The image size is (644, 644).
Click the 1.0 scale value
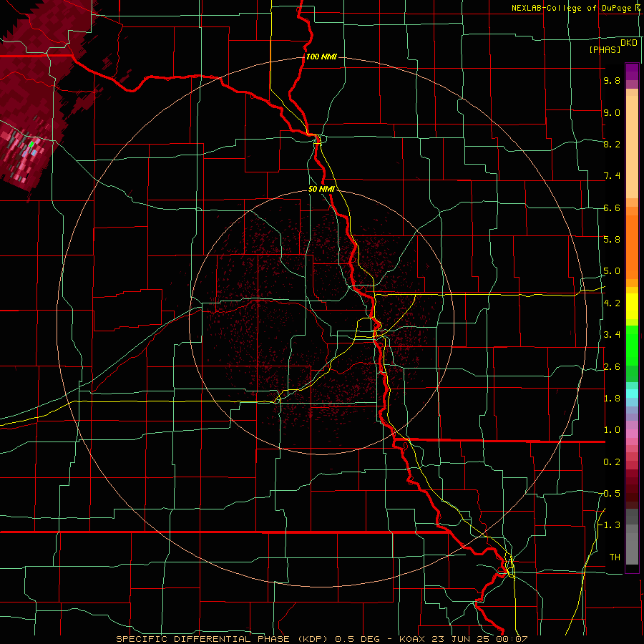tap(612, 430)
